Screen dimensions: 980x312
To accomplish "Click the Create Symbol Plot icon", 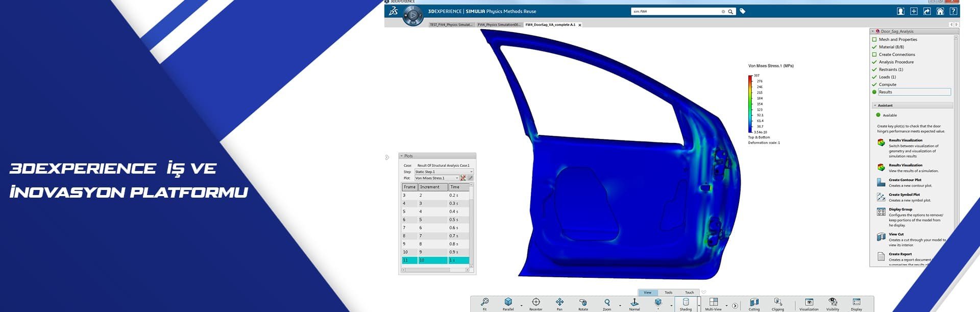I will pos(881,197).
